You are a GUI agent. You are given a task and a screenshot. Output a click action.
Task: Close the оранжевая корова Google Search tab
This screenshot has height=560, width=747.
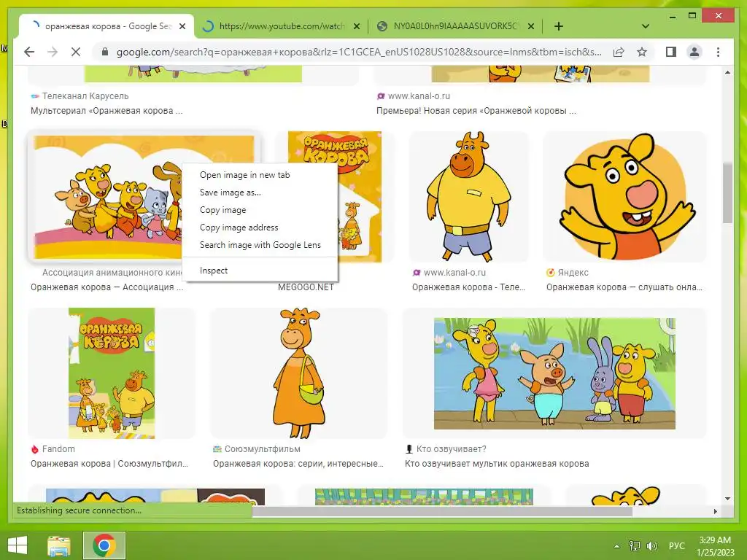pyautogui.click(x=182, y=26)
